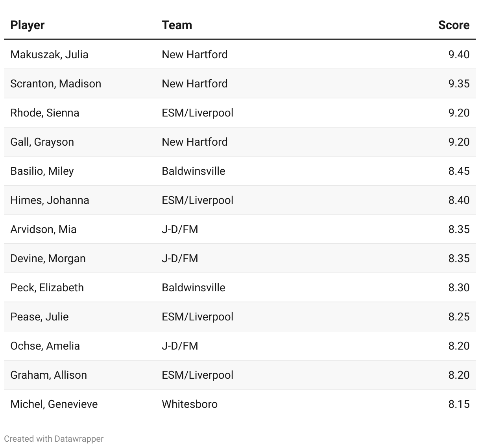Open the Created with Datawrapper link

54,439
